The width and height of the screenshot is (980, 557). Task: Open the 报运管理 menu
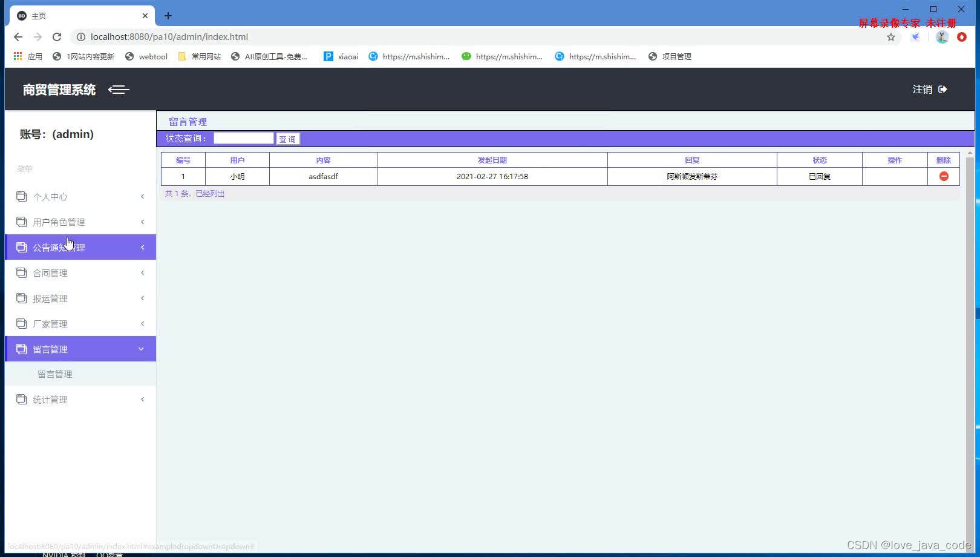point(80,298)
